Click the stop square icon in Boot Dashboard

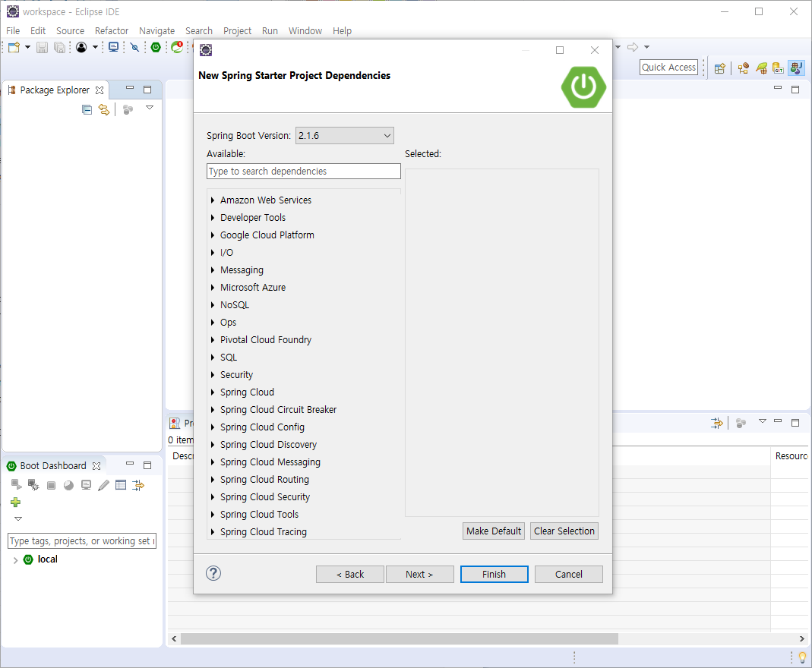click(51, 485)
